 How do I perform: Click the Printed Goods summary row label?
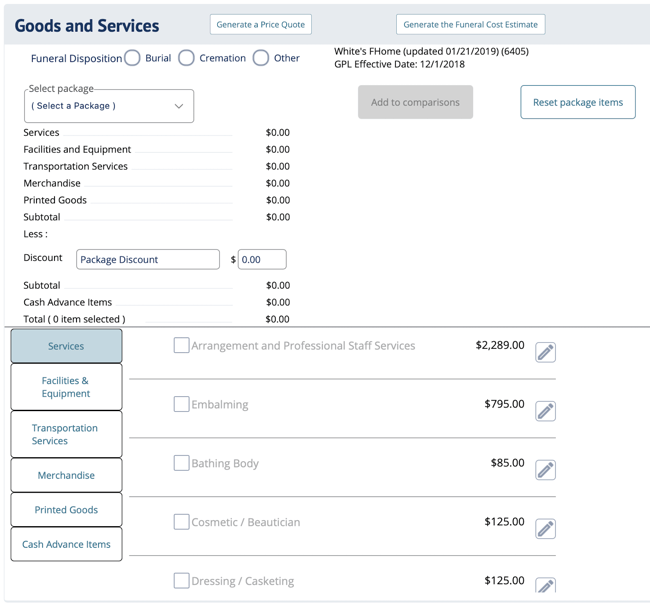(x=55, y=200)
